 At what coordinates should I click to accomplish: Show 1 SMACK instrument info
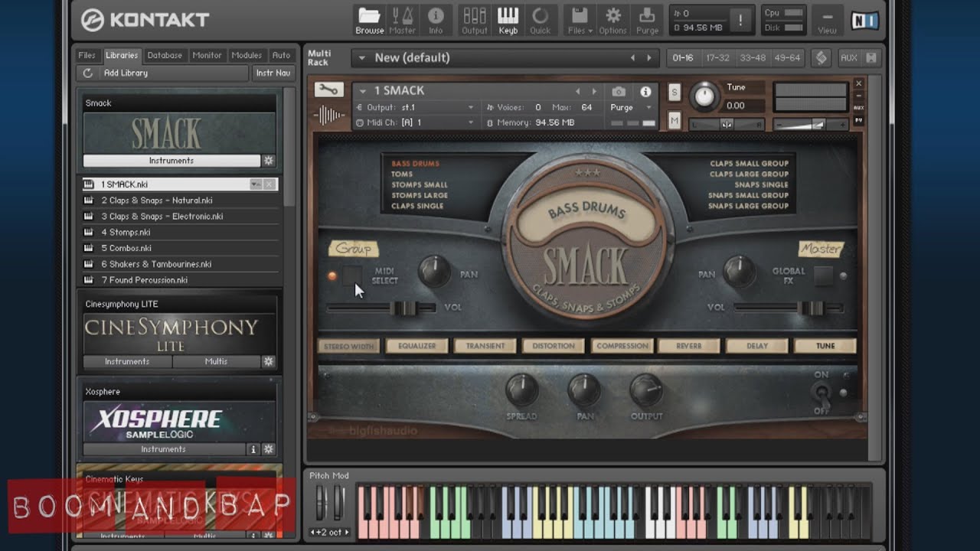click(645, 91)
